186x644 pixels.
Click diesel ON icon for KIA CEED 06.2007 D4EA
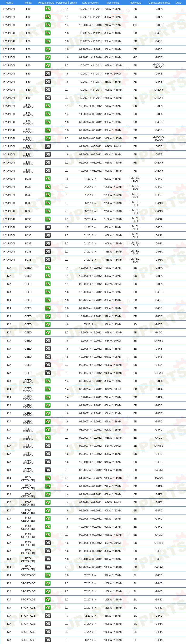point(48,365)
